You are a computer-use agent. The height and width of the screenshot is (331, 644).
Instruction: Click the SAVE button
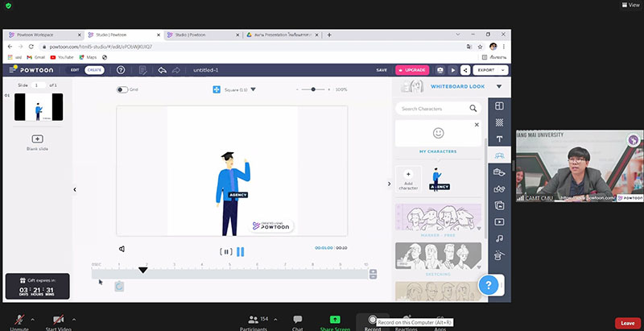(x=382, y=70)
